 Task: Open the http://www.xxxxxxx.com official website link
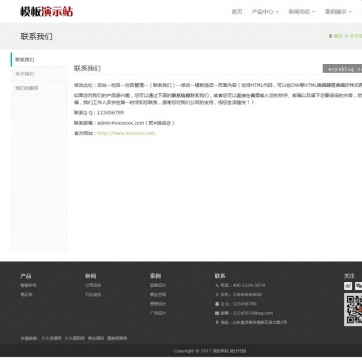pyautogui.click(x=126, y=133)
